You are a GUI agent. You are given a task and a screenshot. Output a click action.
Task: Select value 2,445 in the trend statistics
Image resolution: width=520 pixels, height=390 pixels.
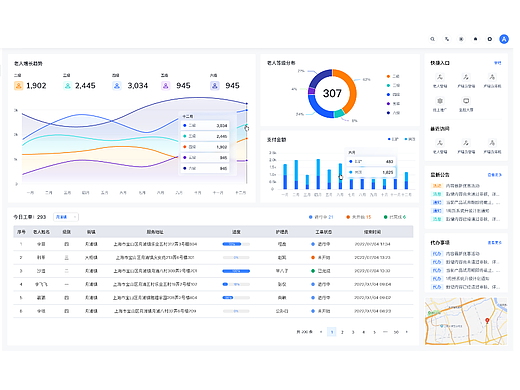tap(85, 86)
